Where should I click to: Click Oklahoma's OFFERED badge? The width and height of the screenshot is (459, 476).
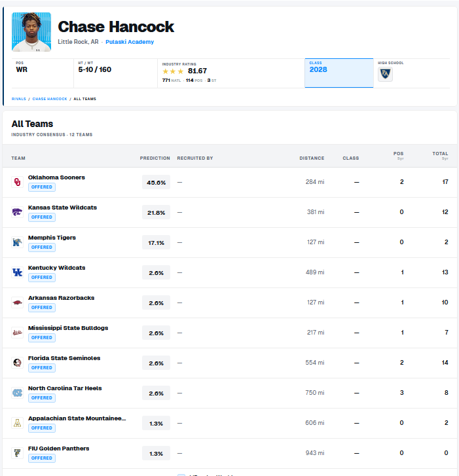42,187
